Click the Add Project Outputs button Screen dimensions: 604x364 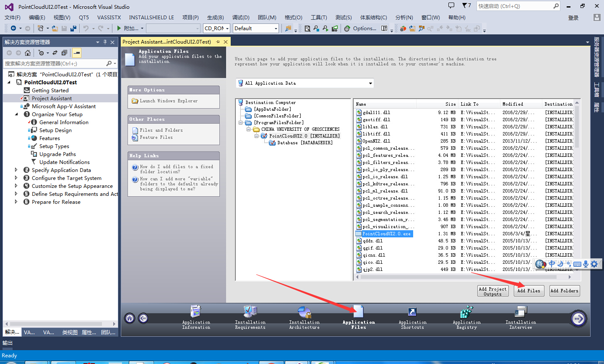[493, 291]
